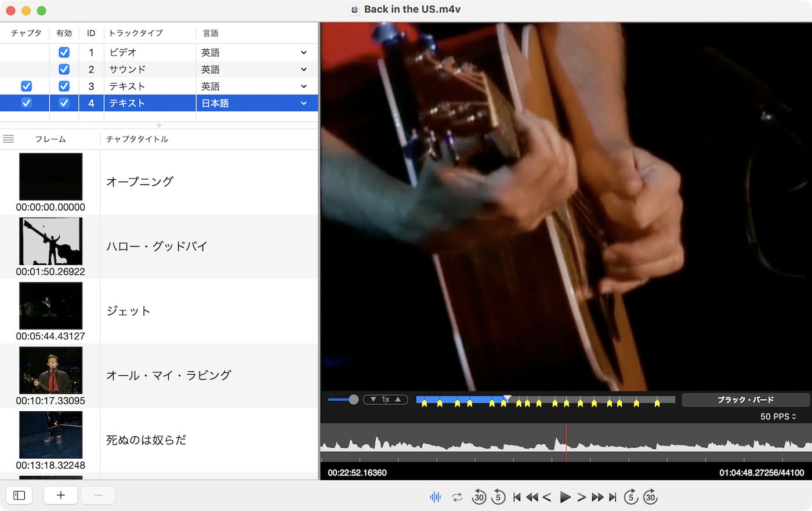Decrease playback speed with the down triangle
The height and width of the screenshot is (511, 812).
(373, 400)
